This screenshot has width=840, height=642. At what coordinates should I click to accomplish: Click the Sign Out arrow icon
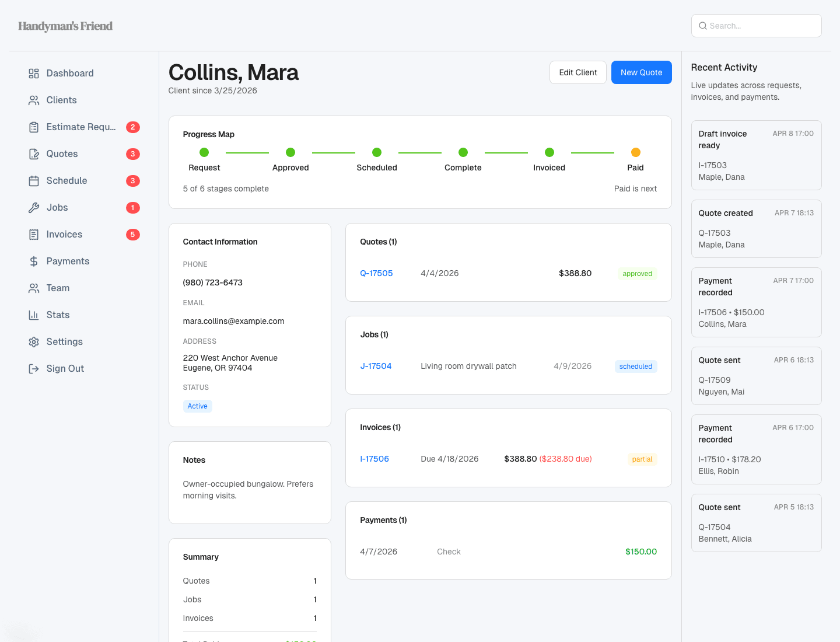[34, 369]
